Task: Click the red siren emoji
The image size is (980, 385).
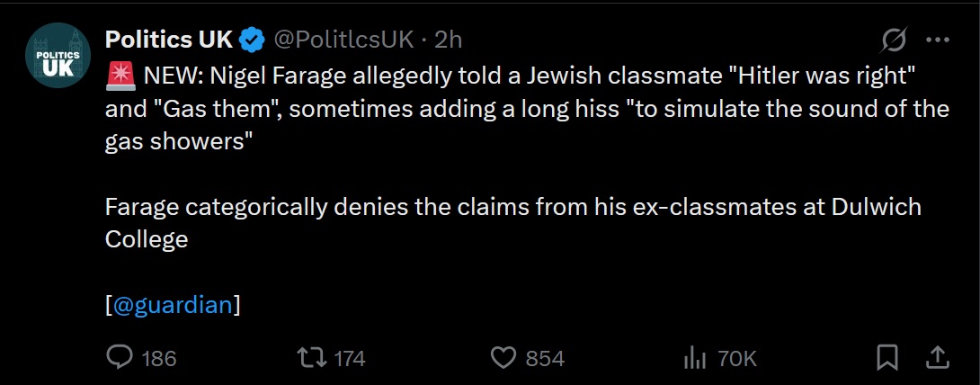Action: click(x=120, y=76)
